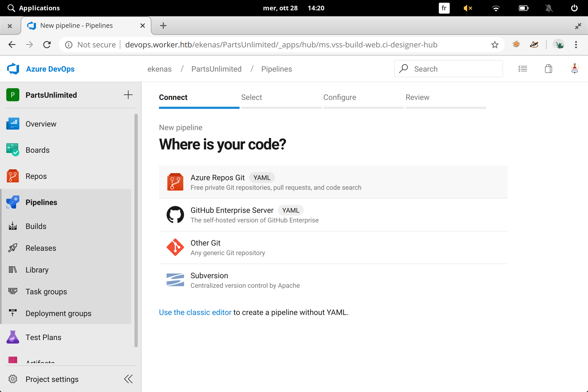Click the Test Plans flask icon
This screenshot has height=392, width=588.
(13, 337)
